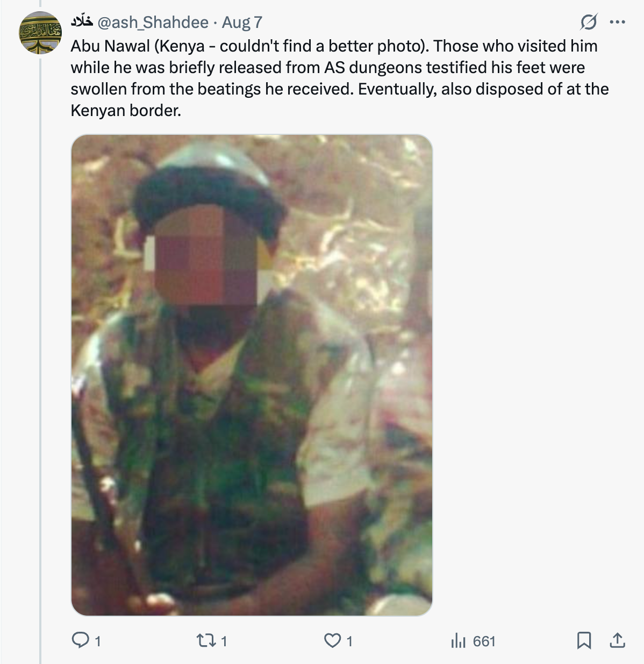Repost this tweet using the retweet icon
The height and width of the screenshot is (664, 644).
[x=205, y=640]
